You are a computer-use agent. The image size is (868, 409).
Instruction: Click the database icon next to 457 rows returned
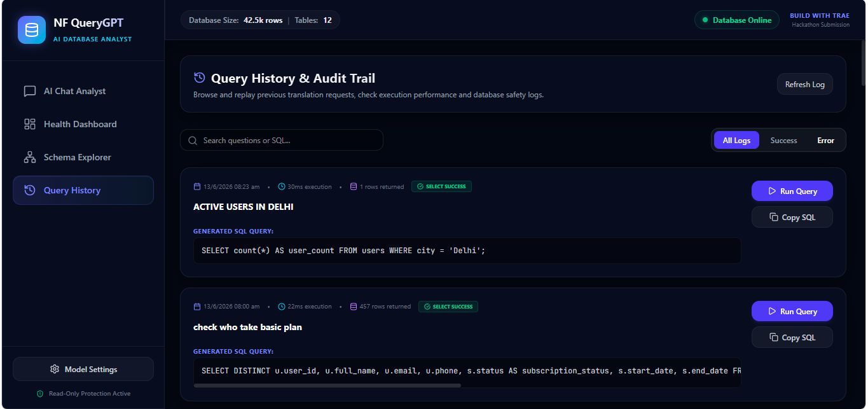(x=354, y=307)
